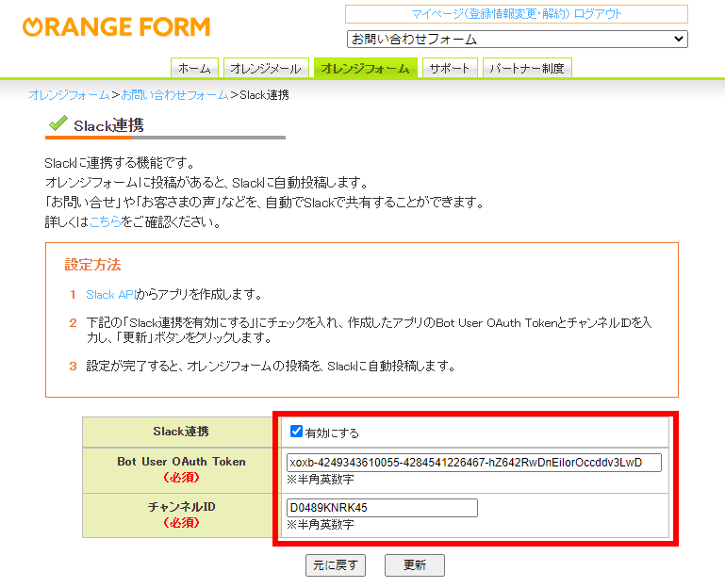
Task: Select the オレンジフォーム tab
Action: point(365,69)
